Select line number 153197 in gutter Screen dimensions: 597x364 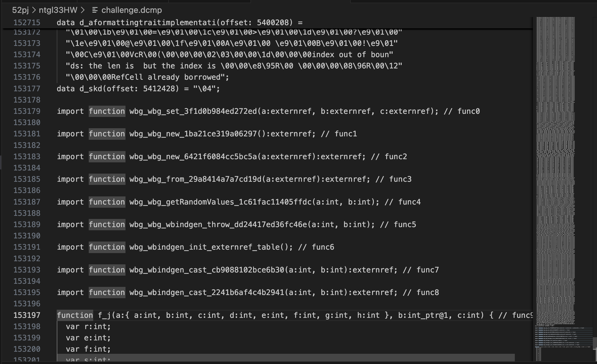pos(27,315)
